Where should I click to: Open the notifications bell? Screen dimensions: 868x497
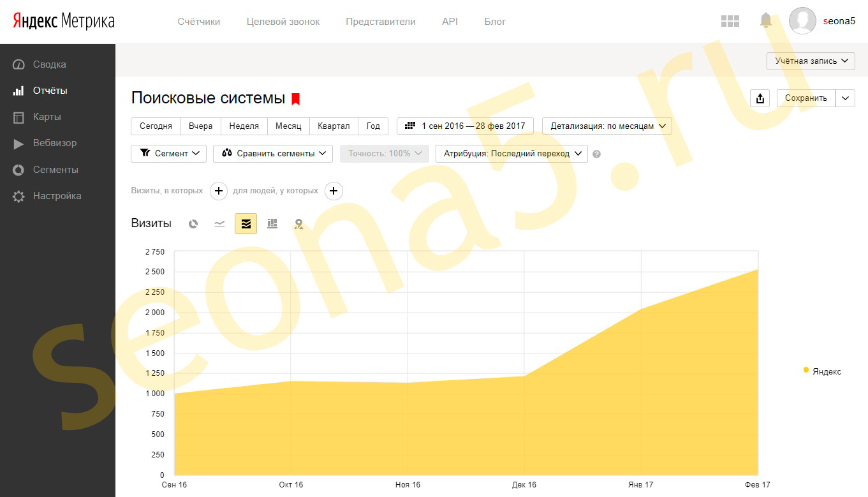click(x=766, y=20)
